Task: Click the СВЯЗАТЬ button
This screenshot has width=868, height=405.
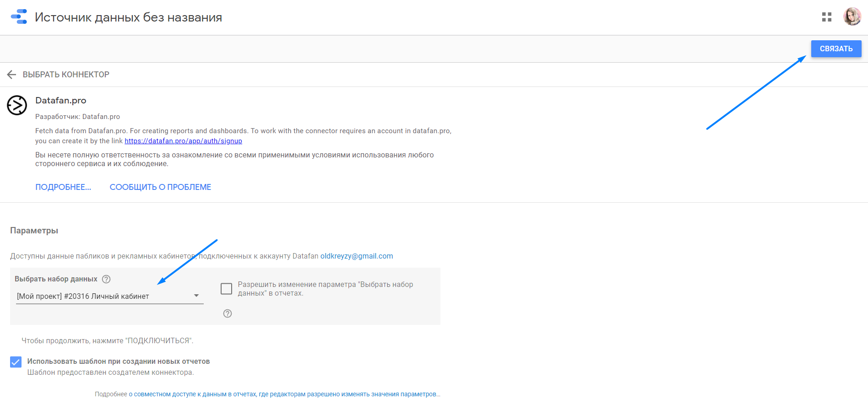Action: (836, 49)
